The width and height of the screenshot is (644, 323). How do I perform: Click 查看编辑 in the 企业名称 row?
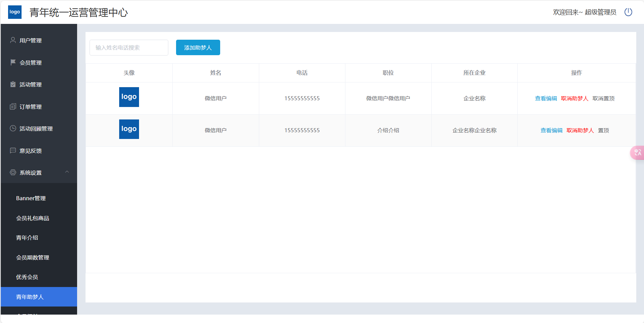(x=546, y=98)
